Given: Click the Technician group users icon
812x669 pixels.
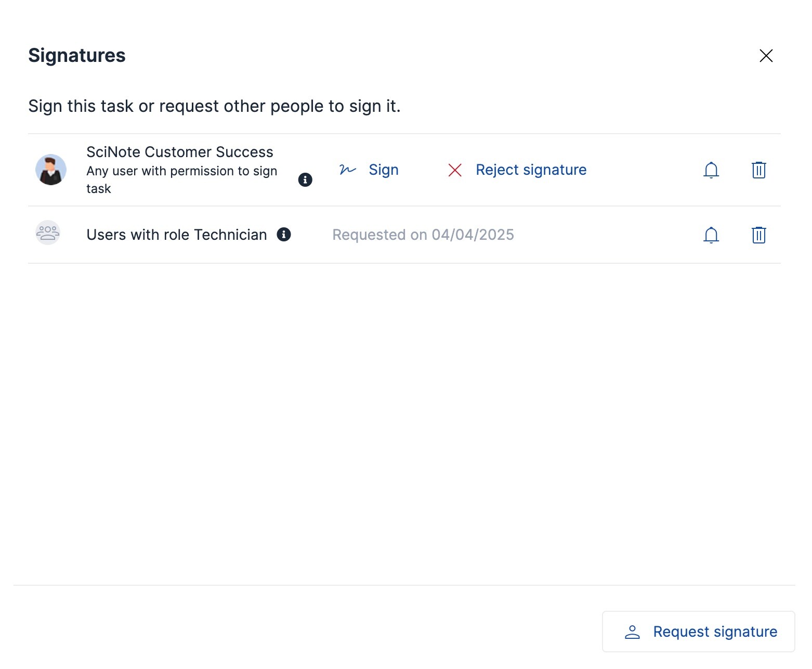Looking at the screenshot, I should coord(48,233).
